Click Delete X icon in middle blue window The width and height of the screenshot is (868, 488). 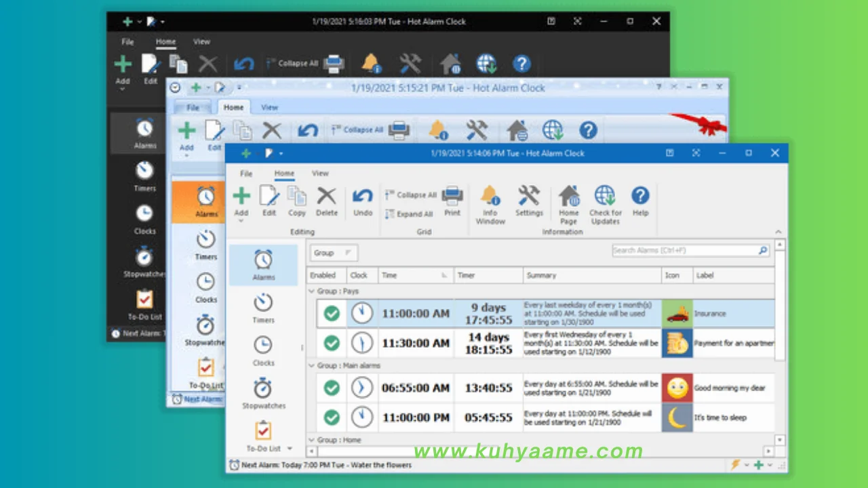[272, 129]
